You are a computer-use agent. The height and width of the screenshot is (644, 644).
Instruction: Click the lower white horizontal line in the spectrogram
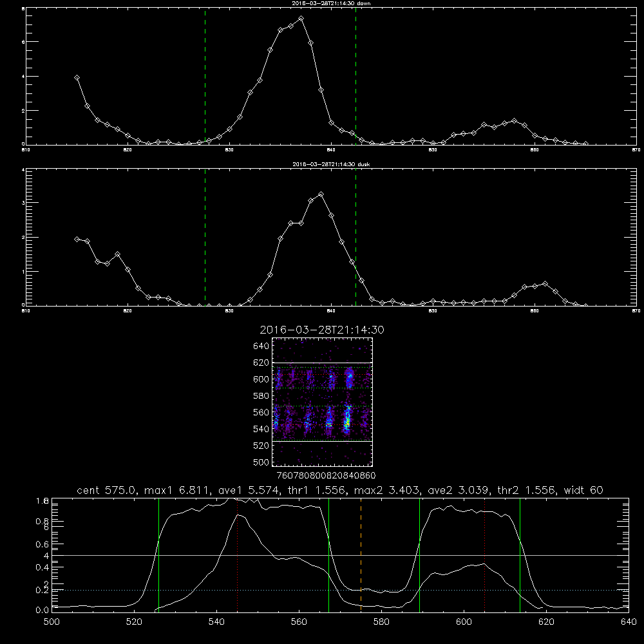click(323, 441)
